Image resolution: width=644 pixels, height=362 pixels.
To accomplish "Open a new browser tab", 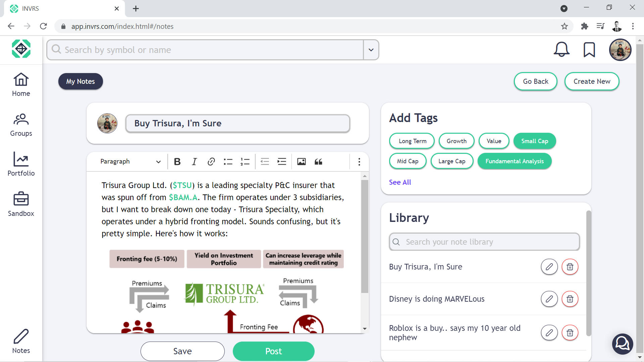I will pyautogui.click(x=136, y=8).
